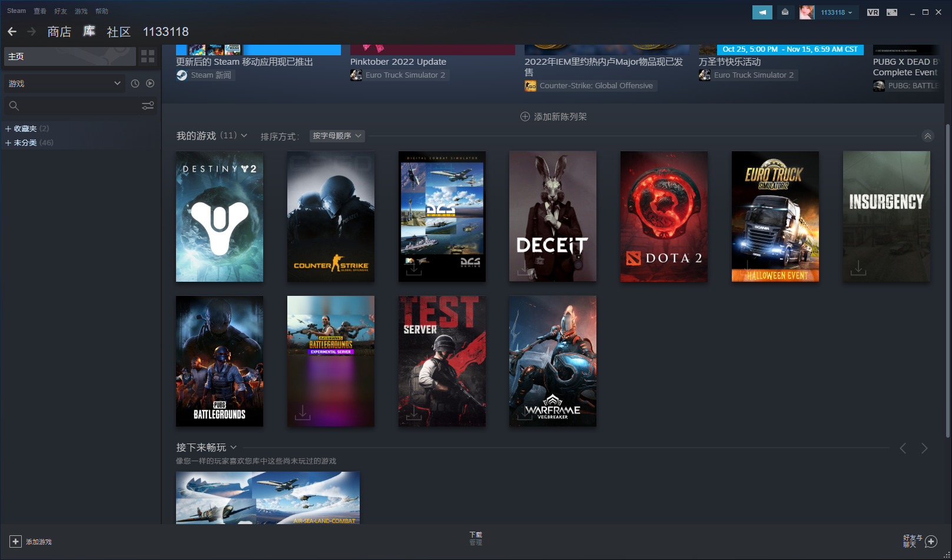Go to the 库 tab
The width and height of the screenshot is (952, 560).
(x=89, y=32)
